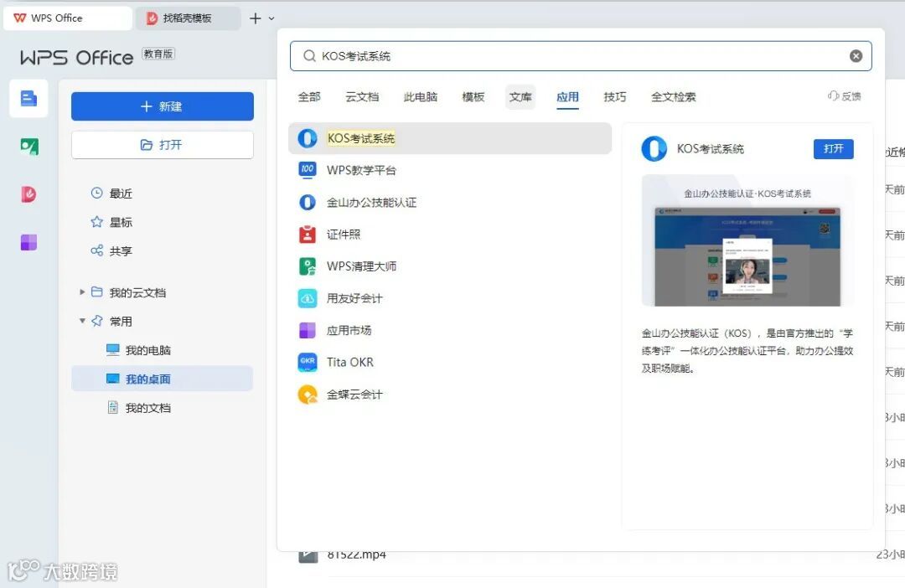Click the KOS icon in preview panel
Screen dimensions: 905x588
point(654,149)
